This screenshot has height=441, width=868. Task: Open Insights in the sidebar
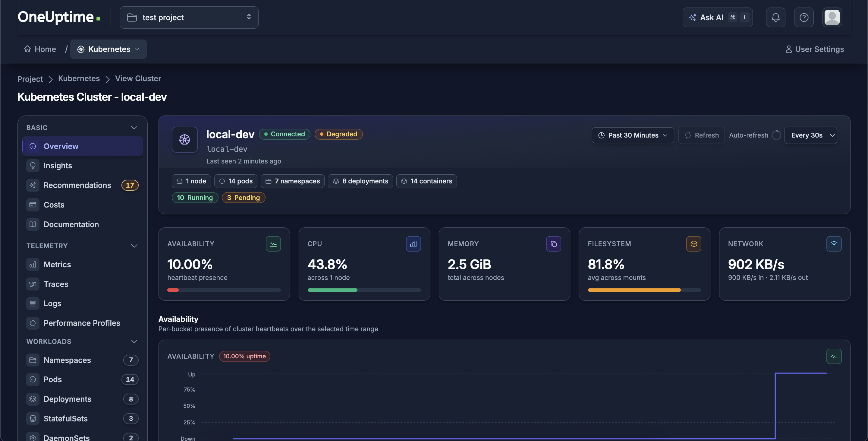(82, 166)
